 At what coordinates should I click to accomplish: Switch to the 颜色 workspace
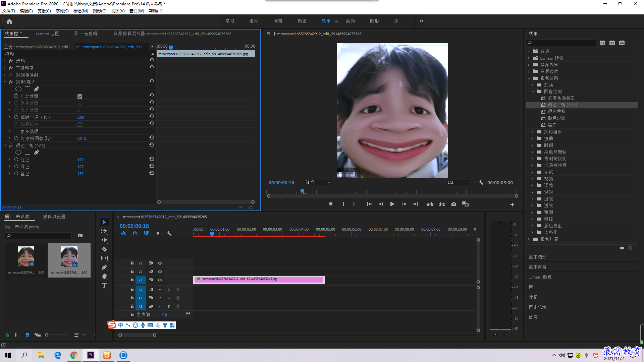[x=302, y=21]
